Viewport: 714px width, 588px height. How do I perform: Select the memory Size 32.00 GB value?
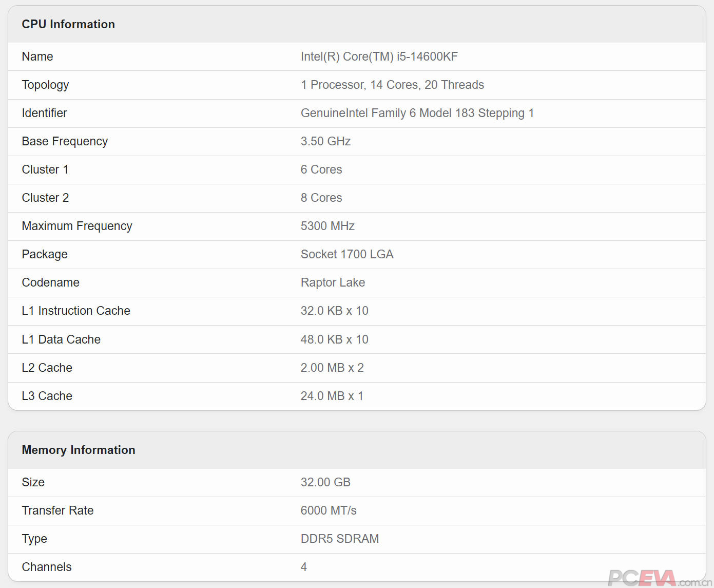click(x=325, y=482)
